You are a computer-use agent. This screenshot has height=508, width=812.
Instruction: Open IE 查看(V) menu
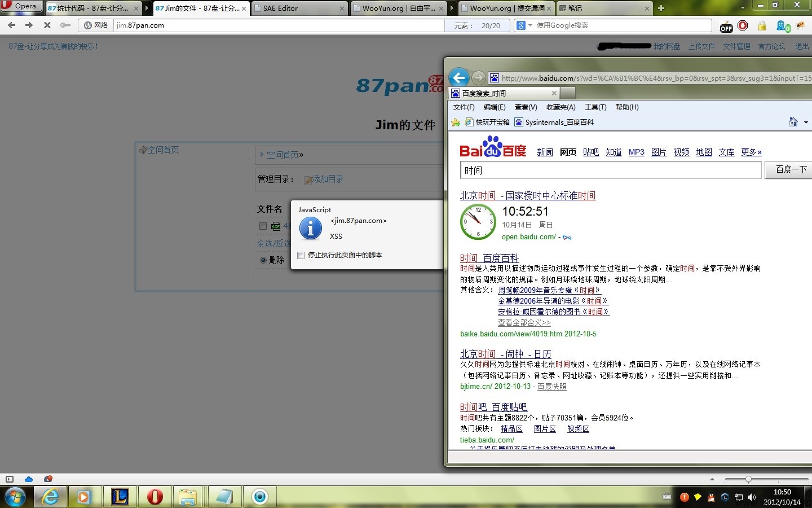[526, 107]
